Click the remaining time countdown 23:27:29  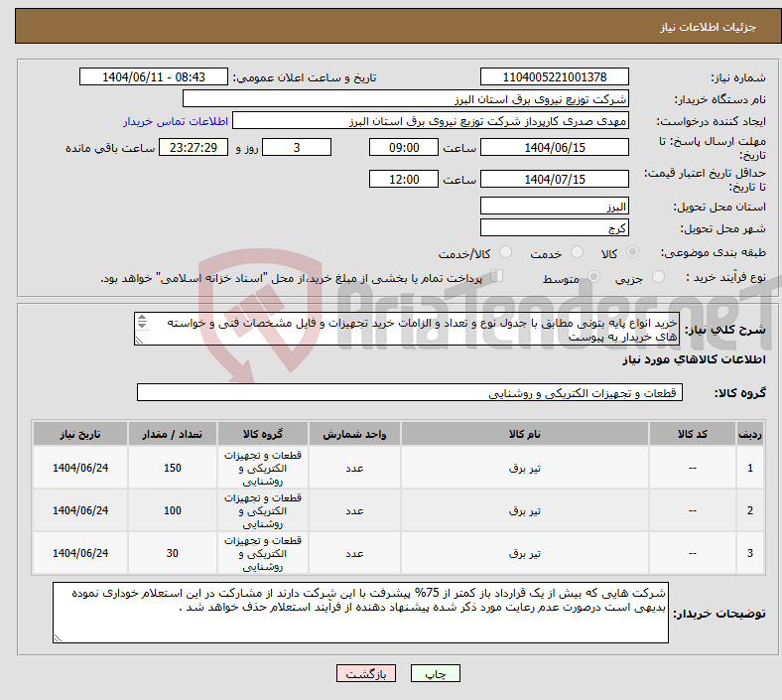[194, 148]
